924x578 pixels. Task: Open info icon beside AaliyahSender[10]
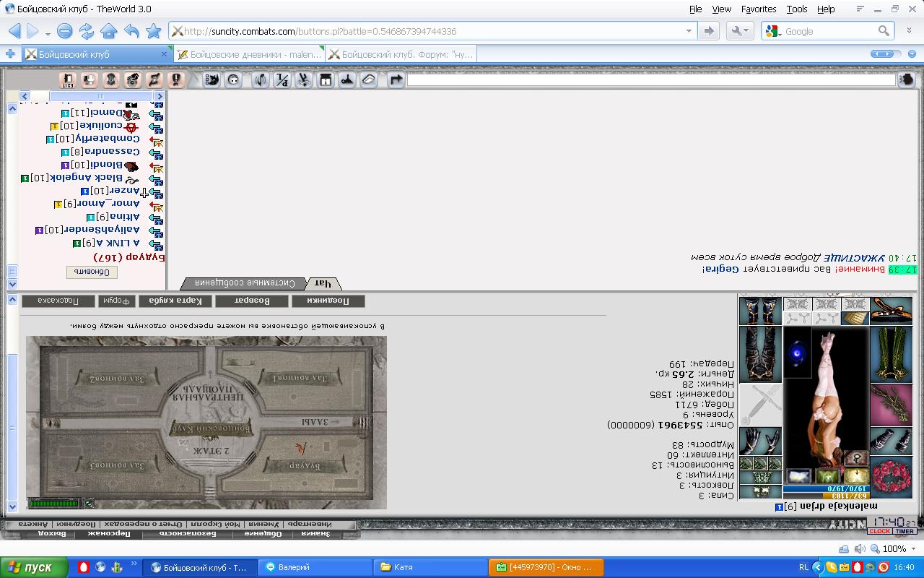pos(39,230)
